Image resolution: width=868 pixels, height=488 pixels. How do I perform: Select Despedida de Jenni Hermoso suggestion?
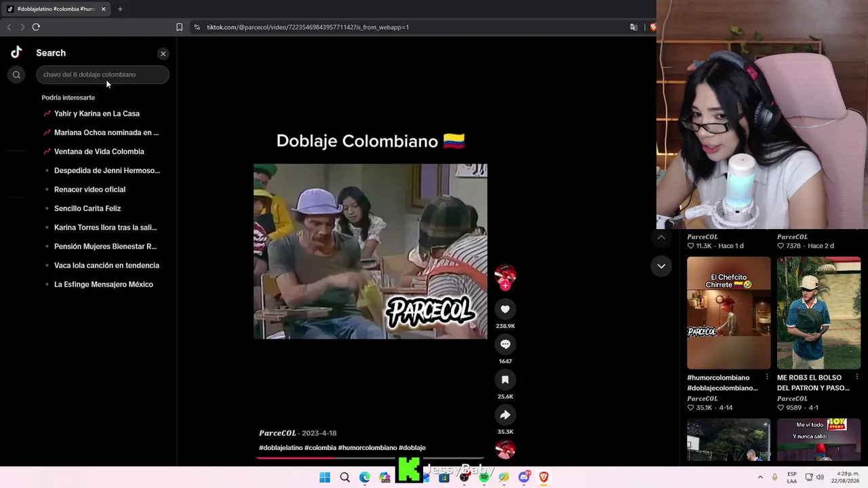pos(107,171)
